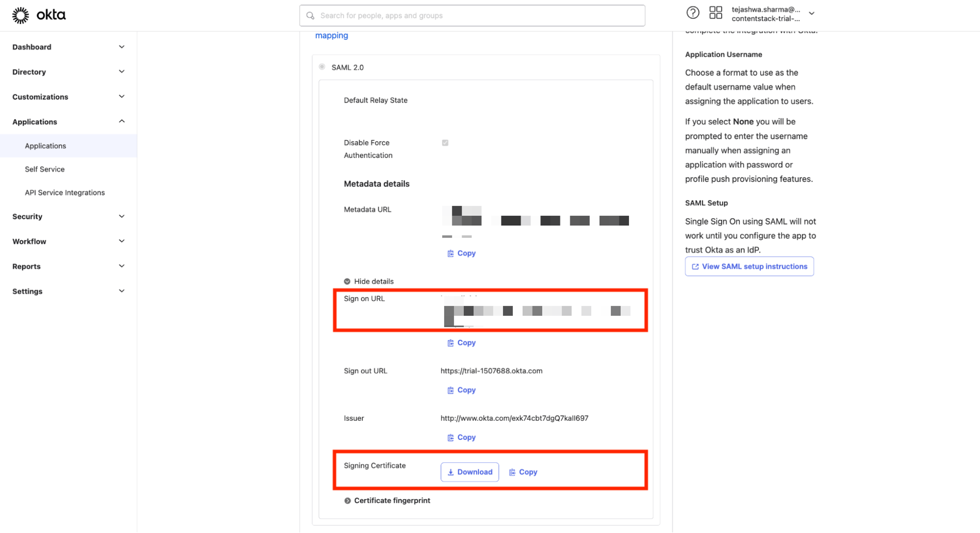
Task: Click the clipboard icon below Sign out URL
Action: [450, 390]
